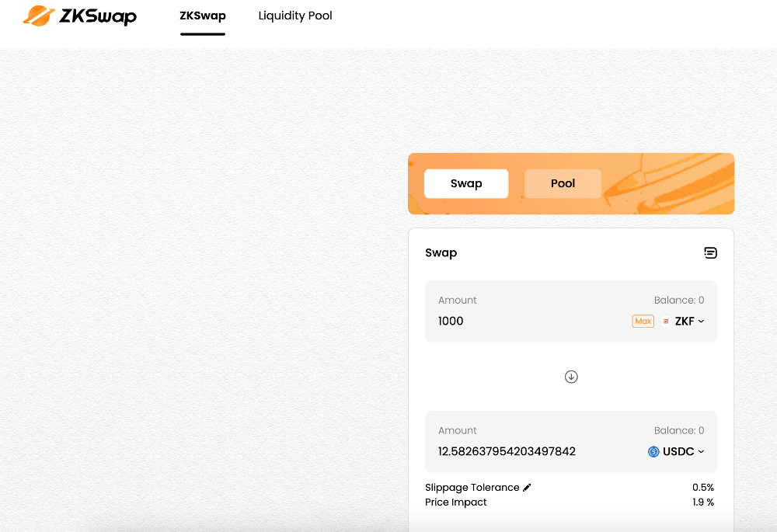Click the 0.5% slippage value

(x=703, y=488)
